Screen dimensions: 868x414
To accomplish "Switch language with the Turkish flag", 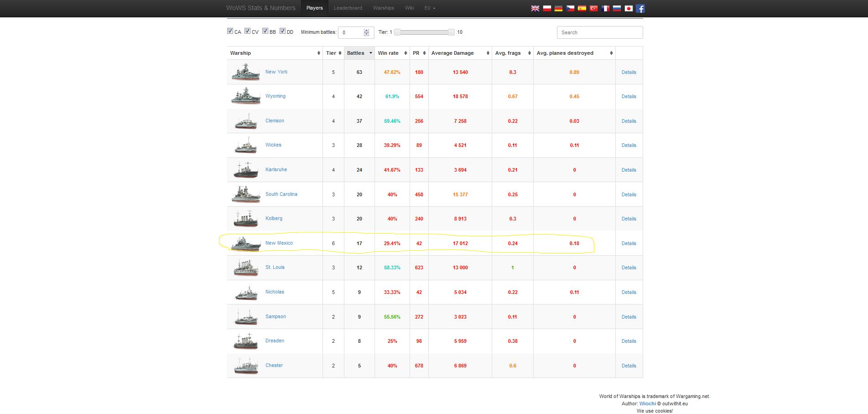I will 593,8.
